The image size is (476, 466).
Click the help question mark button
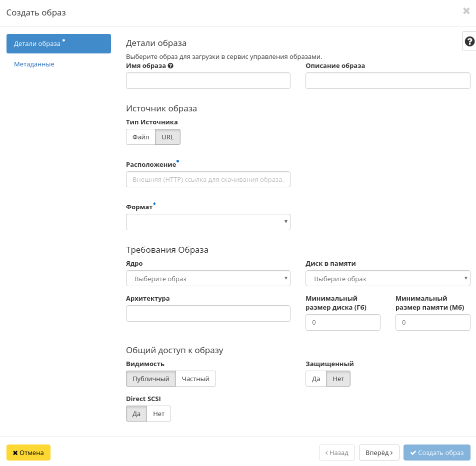click(x=469, y=41)
